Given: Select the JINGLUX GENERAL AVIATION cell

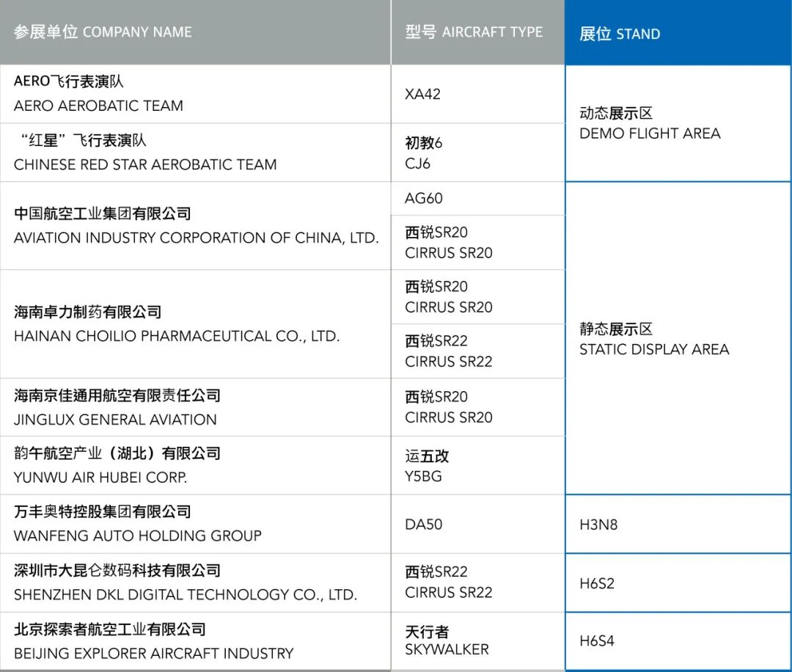Looking at the screenshot, I should (x=195, y=407).
